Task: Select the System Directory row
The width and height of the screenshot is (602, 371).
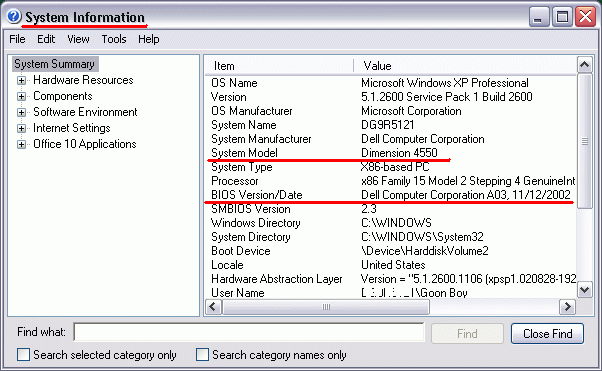Action: (391, 237)
